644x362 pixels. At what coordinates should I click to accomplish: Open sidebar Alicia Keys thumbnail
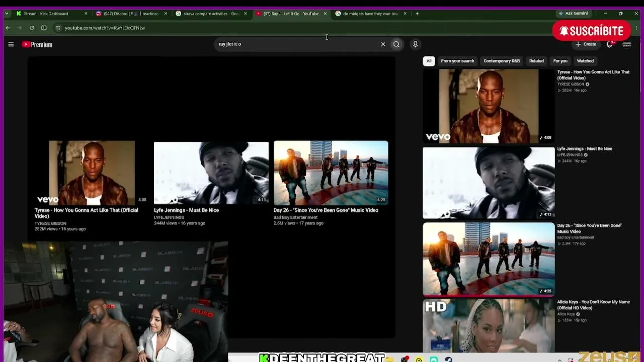(489, 325)
